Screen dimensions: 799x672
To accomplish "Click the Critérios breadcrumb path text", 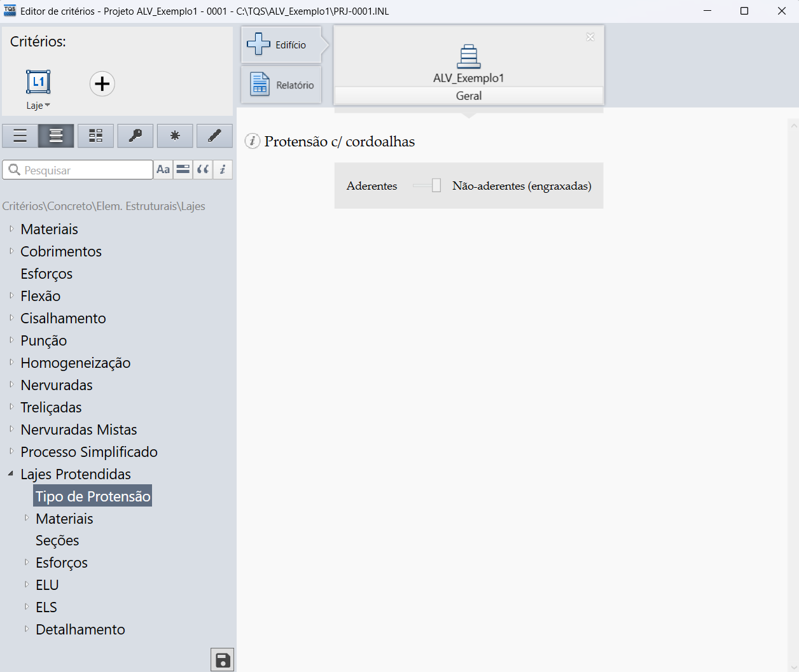I will pyautogui.click(x=104, y=206).
